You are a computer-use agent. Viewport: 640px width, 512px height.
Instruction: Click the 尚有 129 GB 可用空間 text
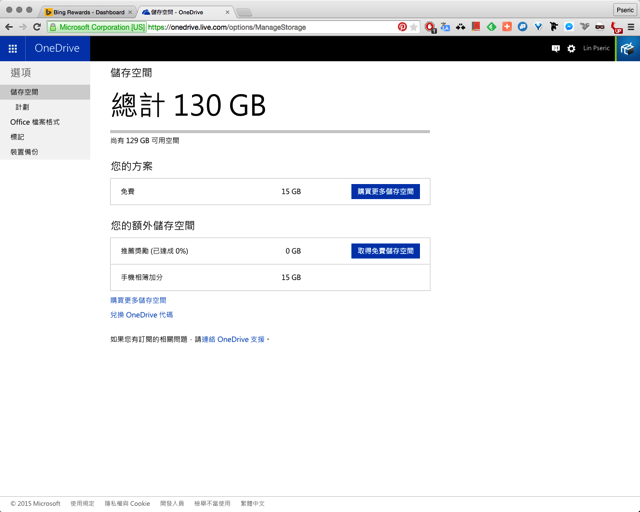[145, 140]
